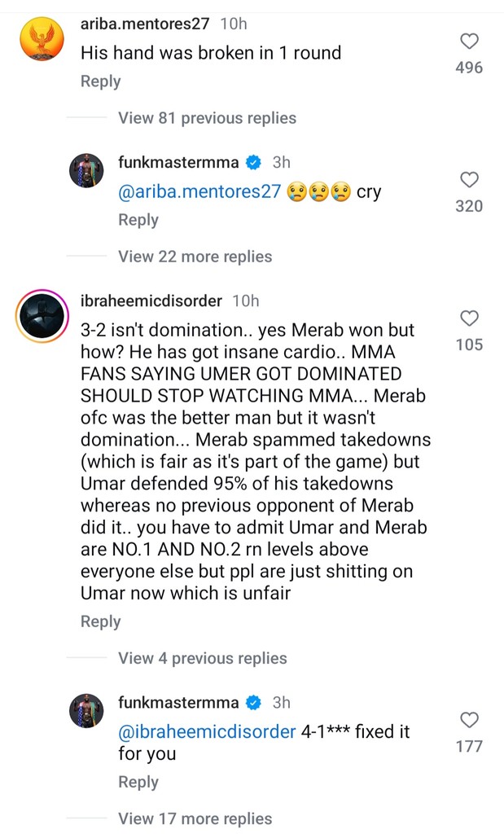Open the @ibraheemicdisorder mention link

click(x=207, y=731)
